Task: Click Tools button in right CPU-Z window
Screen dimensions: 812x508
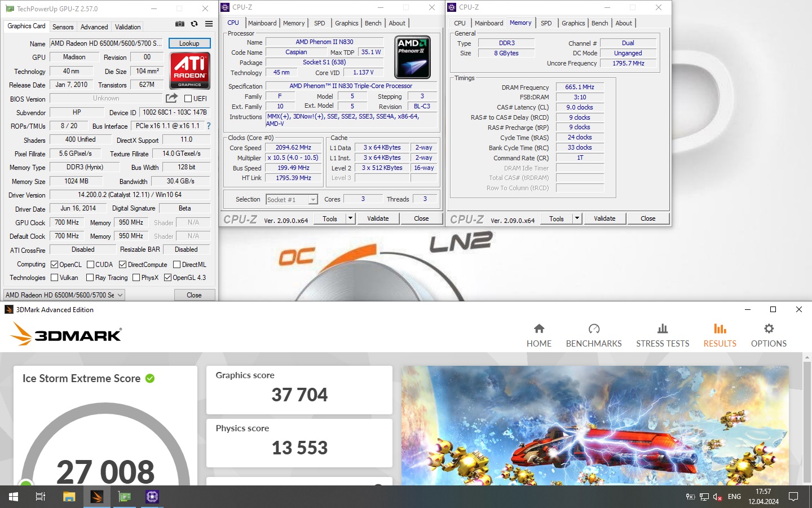Action: pos(557,218)
